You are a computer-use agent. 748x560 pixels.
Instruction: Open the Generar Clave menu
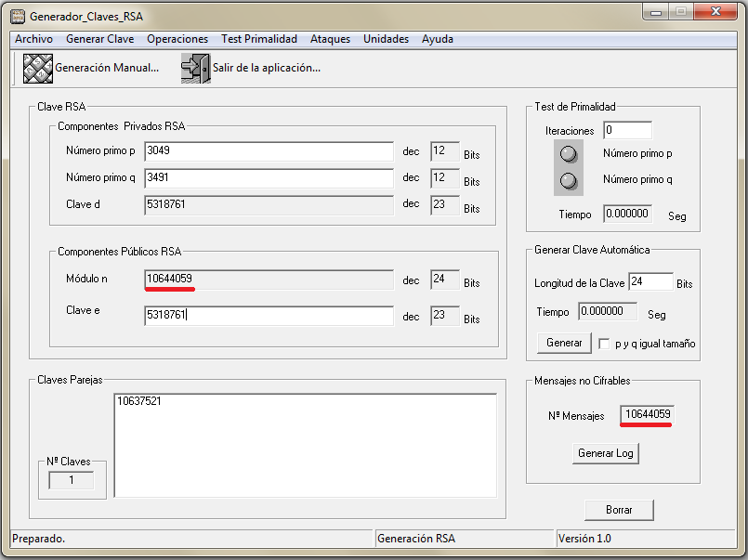100,39
